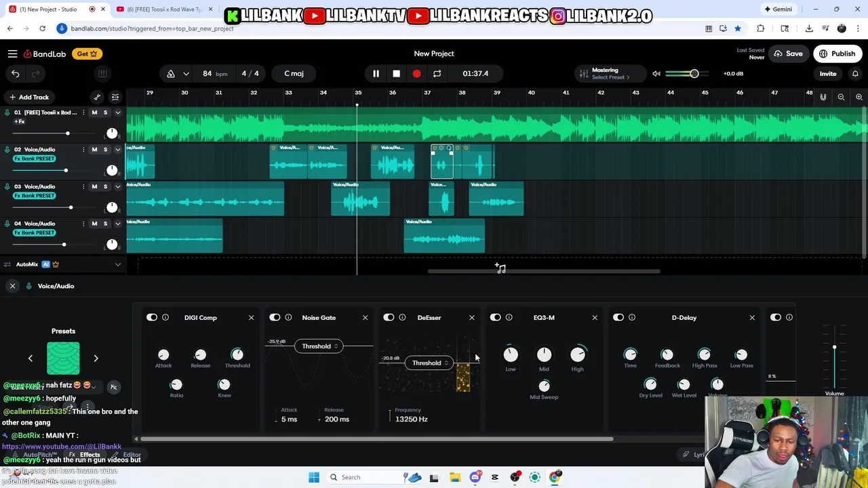Click the info icon on DIGI Comp
Viewport: 868px width, 488px height.
click(165, 317)
